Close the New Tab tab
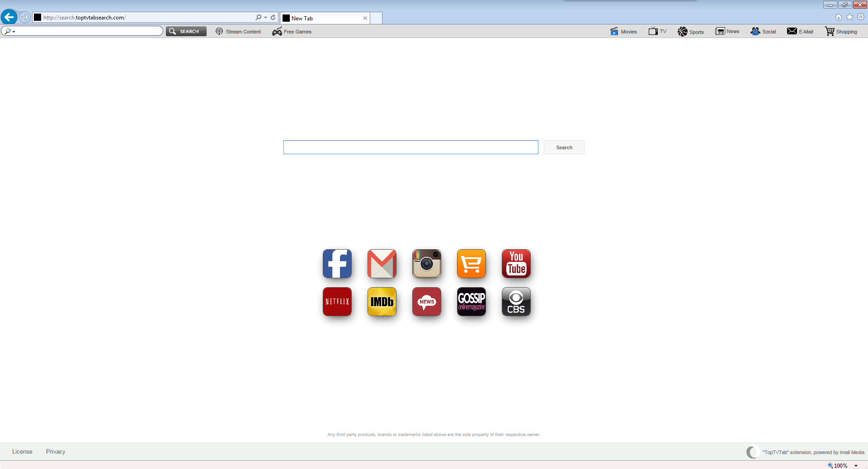This screenshot has height=469, width=868. tap(365, 18)
